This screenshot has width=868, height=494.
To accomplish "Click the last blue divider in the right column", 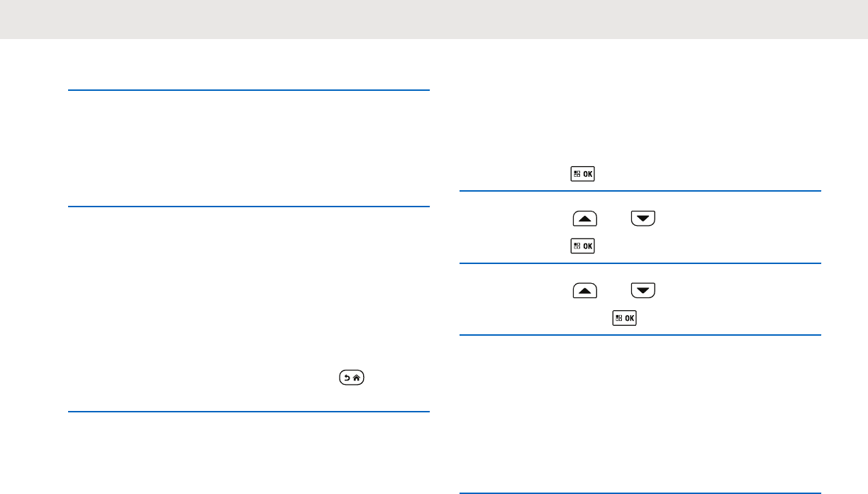I will [640, 493].
